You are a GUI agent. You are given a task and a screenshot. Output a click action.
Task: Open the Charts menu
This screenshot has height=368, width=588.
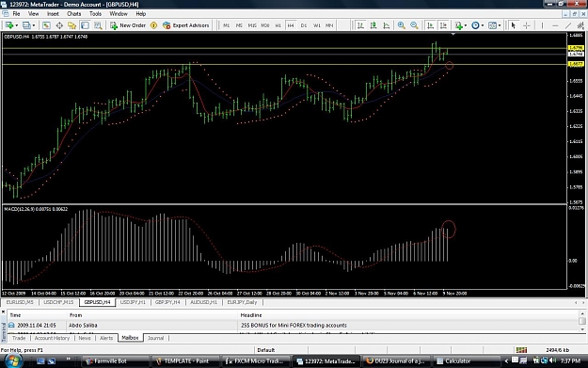(x=74, y=13)
